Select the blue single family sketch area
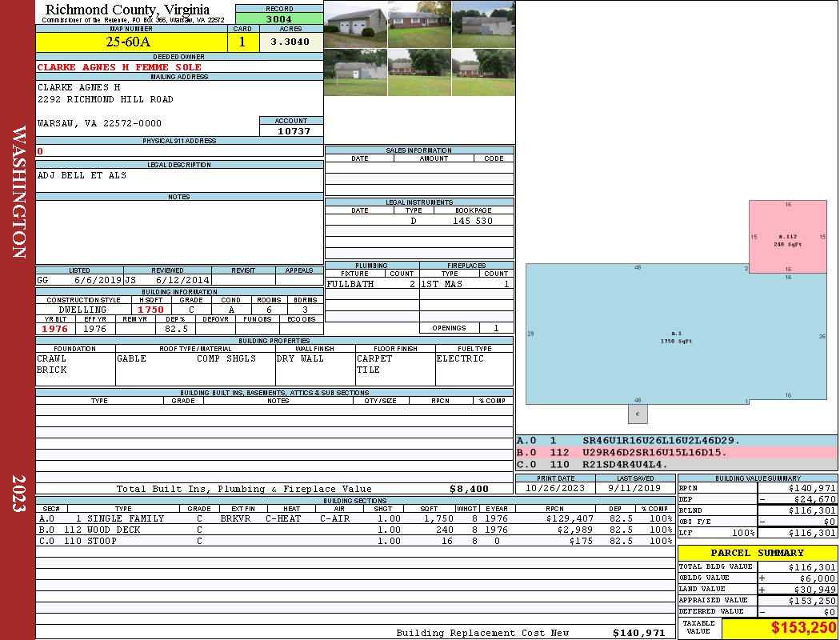This screenshot has height=640, width=840. click(x=675, y=336)
